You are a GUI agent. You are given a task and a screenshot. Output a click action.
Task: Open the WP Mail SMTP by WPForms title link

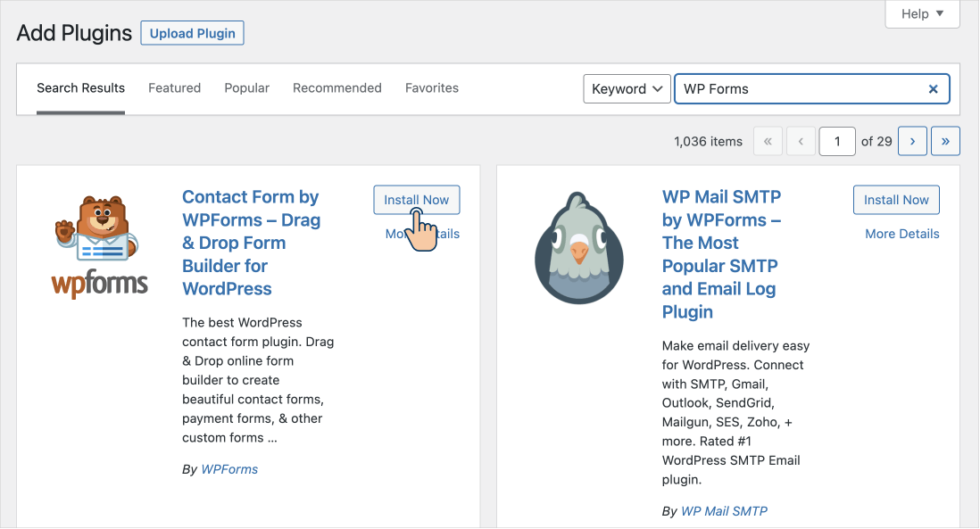pyautogui.click(x=721, y=254)
